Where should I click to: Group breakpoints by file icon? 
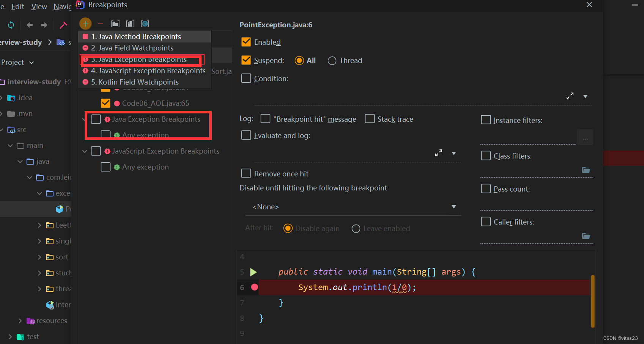130,24
